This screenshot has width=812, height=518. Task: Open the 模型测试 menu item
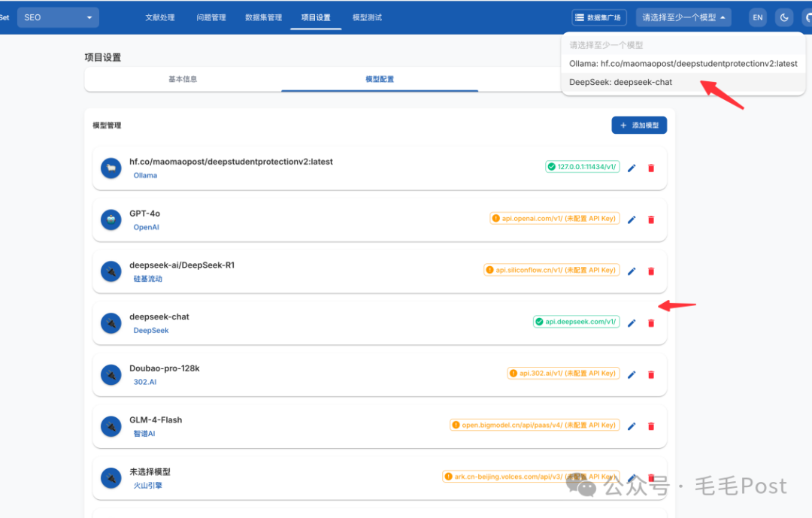tap(366, 17)
